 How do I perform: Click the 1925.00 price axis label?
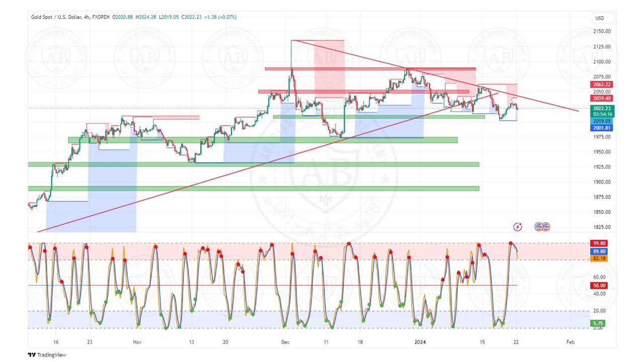tap(602, 167)
